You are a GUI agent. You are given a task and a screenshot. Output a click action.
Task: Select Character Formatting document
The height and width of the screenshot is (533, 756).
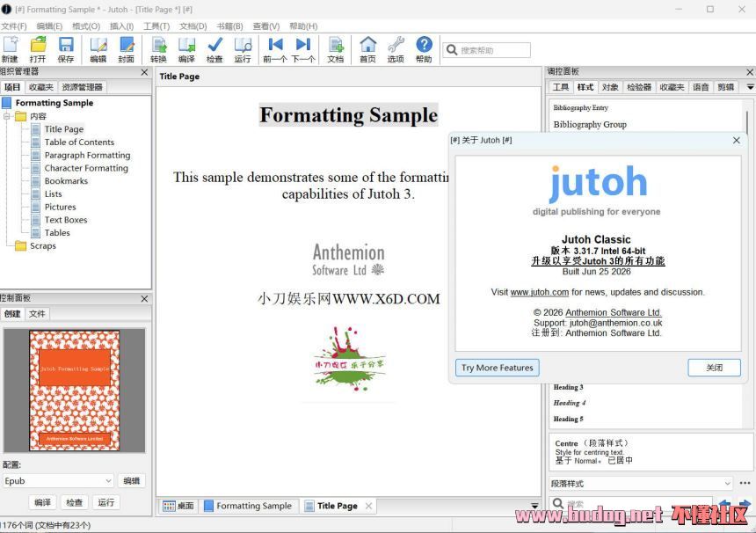pyautogui.click(x=86, y=168)
